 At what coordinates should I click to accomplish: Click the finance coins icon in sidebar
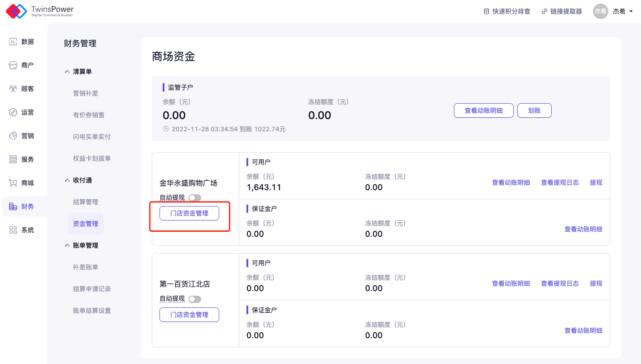[x=13, y=206]
